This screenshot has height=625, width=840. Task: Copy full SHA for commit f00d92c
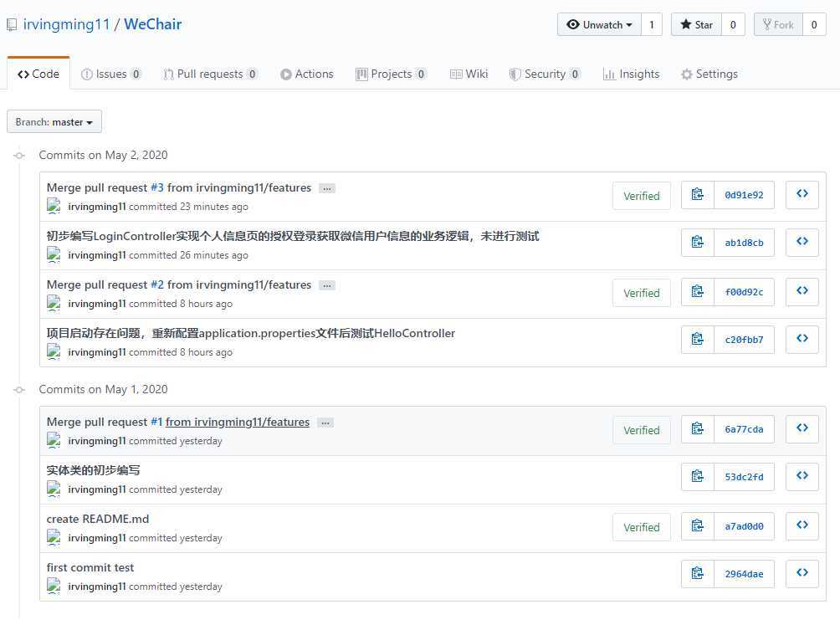pos(698,292)
